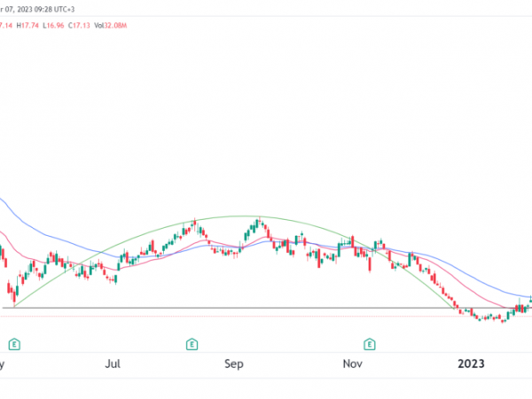The height and width of the screenshot is (399, 532).
Task: Click the L16.96 low value
Action: [53, 26]
